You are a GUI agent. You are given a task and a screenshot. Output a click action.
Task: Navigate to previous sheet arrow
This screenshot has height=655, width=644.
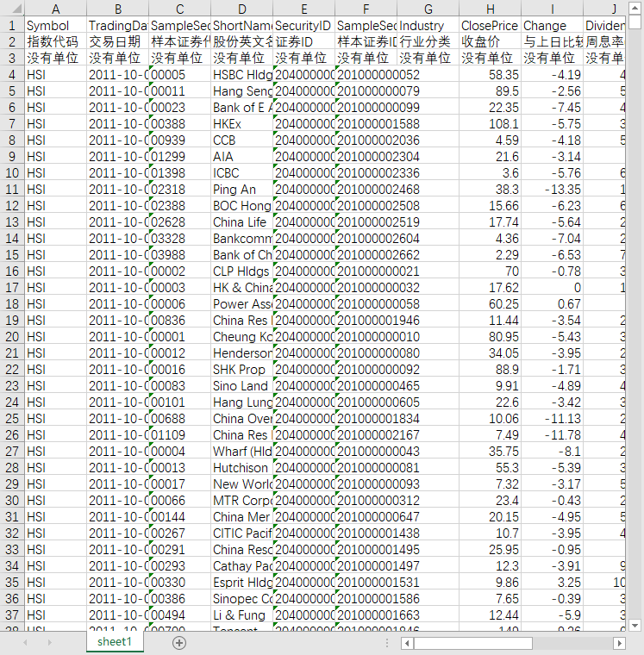tap(26, 642)
